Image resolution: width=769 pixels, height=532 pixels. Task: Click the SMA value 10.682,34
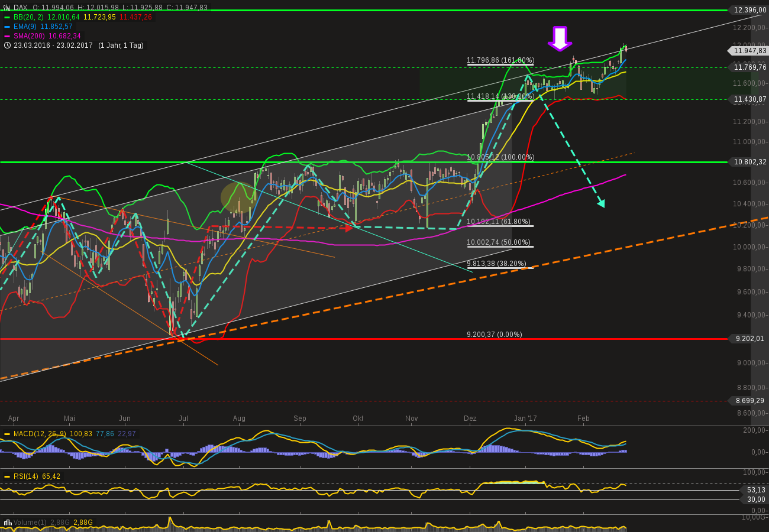tap(64, 36)
